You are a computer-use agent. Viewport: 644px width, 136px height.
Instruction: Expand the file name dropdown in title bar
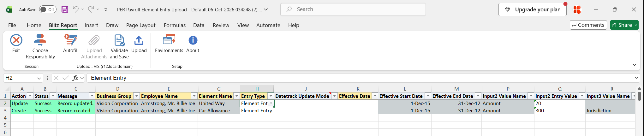[x=266, y=9]
